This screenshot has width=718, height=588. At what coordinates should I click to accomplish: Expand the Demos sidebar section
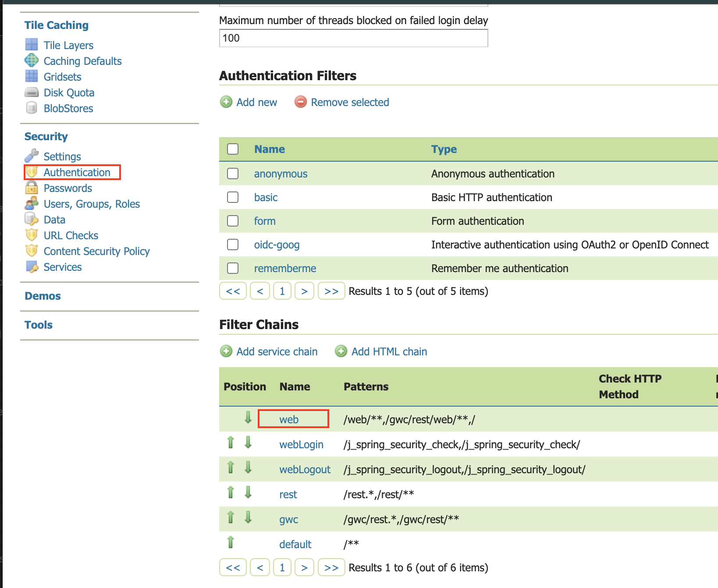[43, 296]
